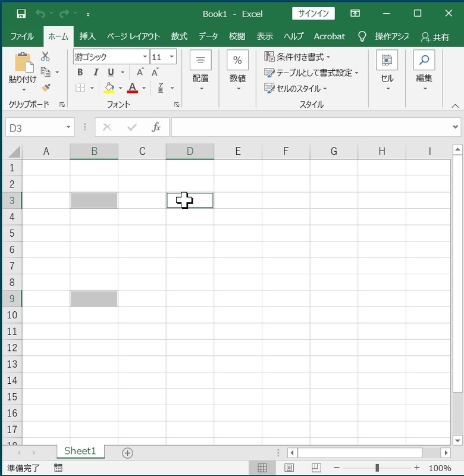464x476 pixels.
Task: Open 条件付き書式 menu
Action: tap(297, 57)
